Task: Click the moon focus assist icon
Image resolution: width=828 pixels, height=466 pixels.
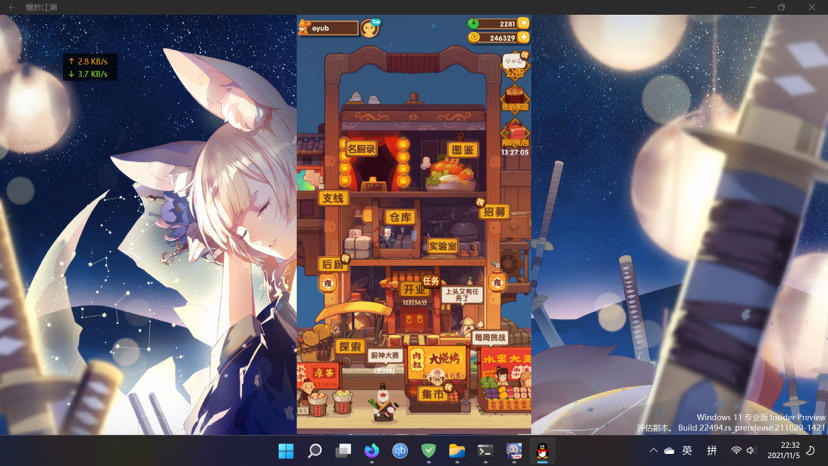Action: coord(811,451)
